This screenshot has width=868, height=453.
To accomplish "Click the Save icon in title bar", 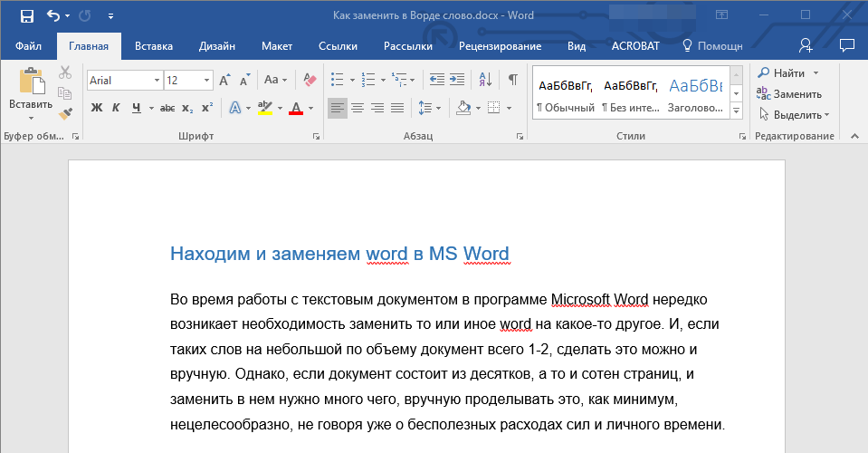I will pyautogui.click(x=26, y=15).
